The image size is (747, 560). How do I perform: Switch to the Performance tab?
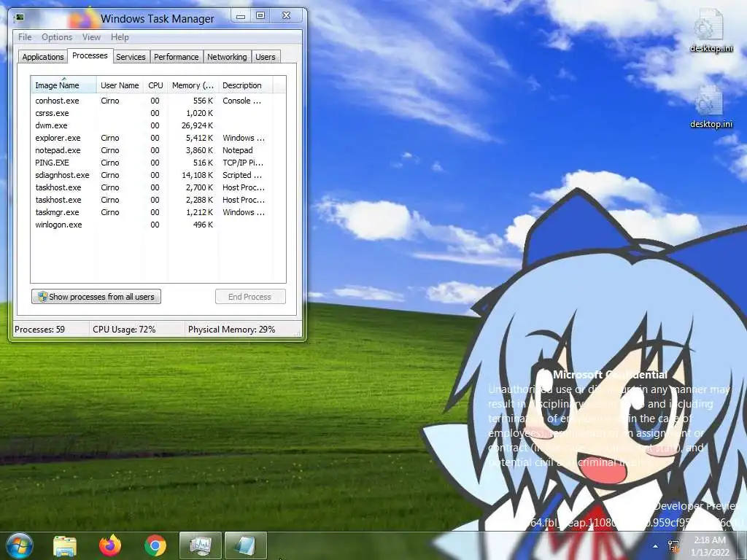tap(177, 57)
